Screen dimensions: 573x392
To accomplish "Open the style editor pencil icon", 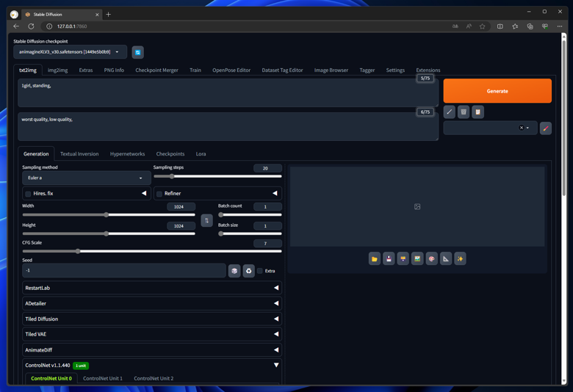I will (546, 128).
